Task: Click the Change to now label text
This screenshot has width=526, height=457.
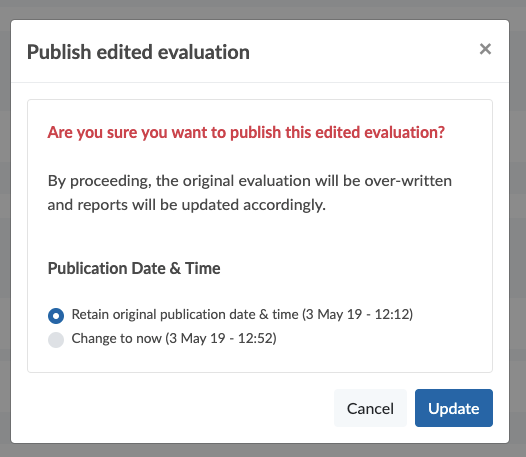Action: coord(174,338)
